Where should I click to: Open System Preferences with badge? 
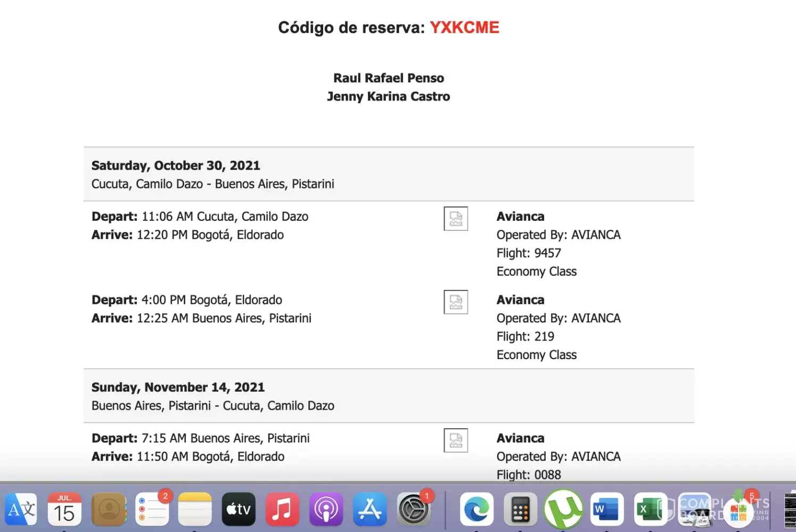pos(413,510)
